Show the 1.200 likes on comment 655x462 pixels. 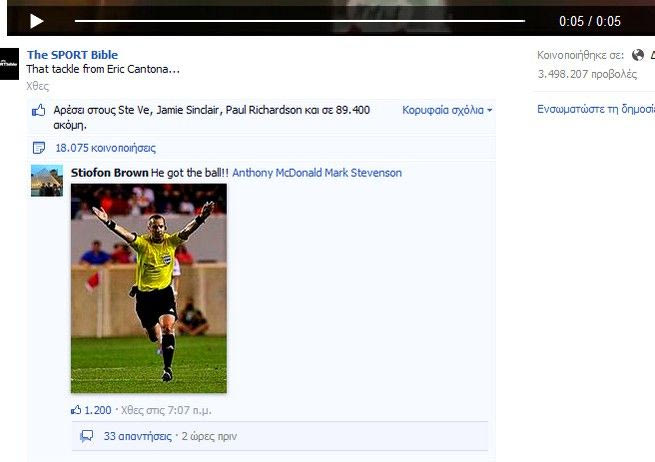[x=98, y=410]
